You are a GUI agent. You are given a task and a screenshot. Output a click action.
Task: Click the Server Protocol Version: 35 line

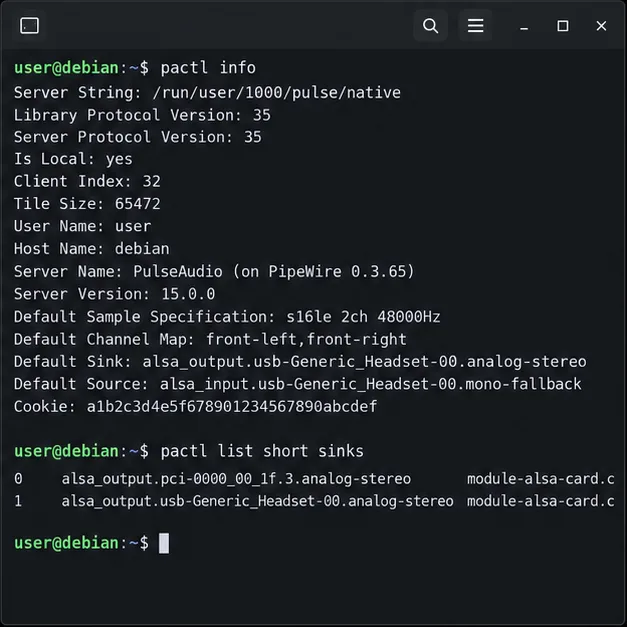pyautogui.click(x=138, y=137)
